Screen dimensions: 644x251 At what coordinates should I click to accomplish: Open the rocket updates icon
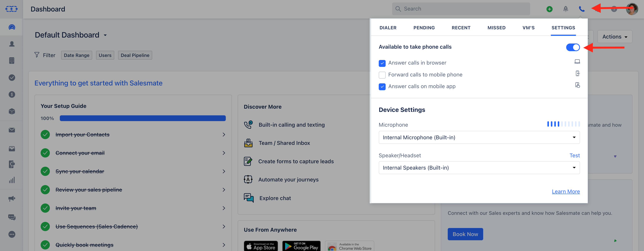coord(565,9)
